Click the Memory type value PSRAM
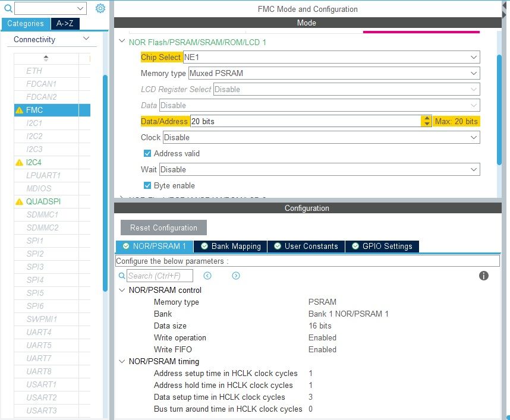The image size is (510, 420). [322, 302]
